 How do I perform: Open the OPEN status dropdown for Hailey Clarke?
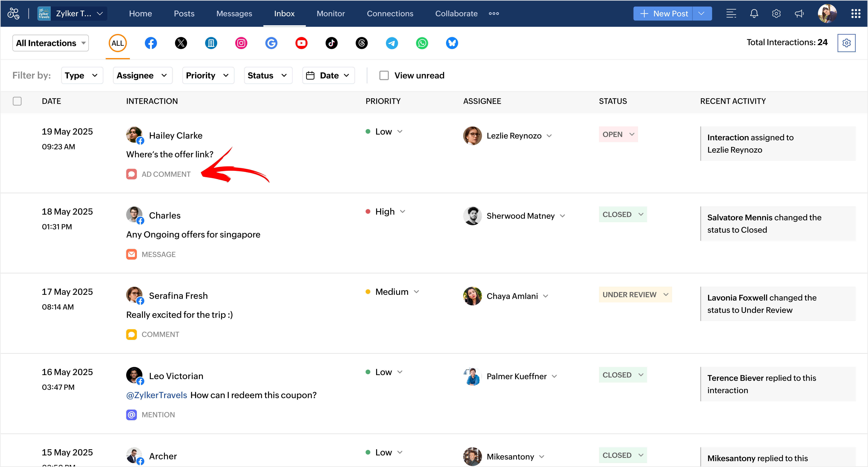tap(618, 134)
